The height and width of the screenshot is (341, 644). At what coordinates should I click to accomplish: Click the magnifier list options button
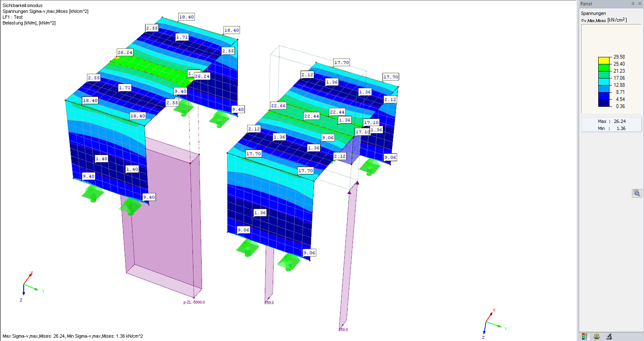tap(637, 193)
